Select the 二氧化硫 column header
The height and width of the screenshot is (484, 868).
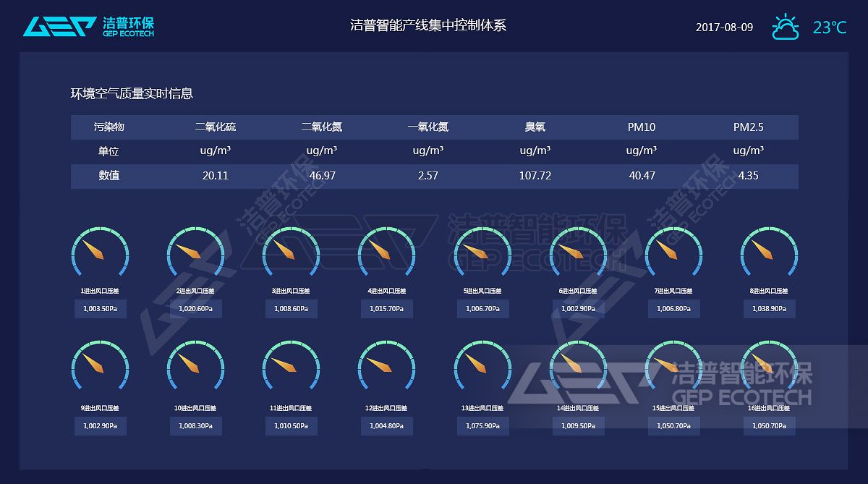pos(216,127)
